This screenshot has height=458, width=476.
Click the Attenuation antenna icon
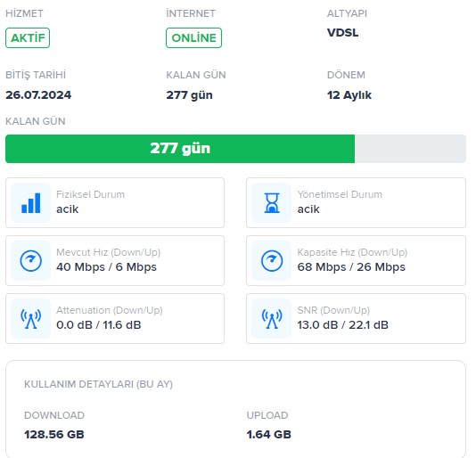coord(30,319)
